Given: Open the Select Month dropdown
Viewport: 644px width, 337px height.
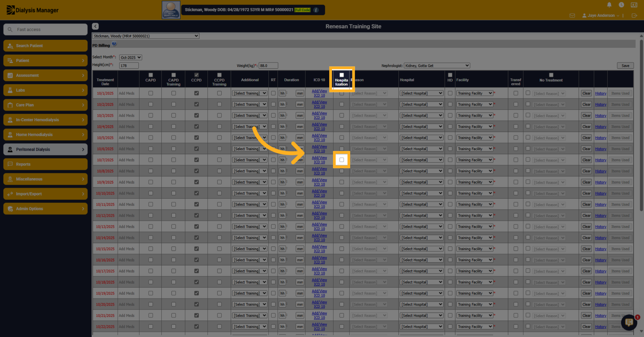Looking at the screenshot, I should pos(131,57).
